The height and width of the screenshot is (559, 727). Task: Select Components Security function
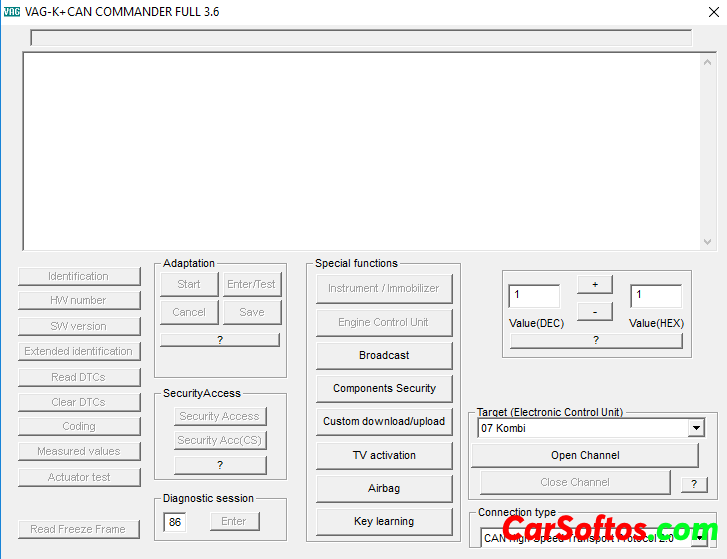(384, 388)
